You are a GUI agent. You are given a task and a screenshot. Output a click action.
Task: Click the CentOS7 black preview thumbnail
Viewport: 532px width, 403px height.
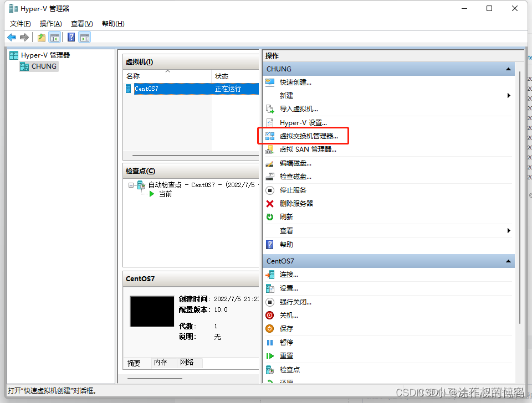point(152,312)
